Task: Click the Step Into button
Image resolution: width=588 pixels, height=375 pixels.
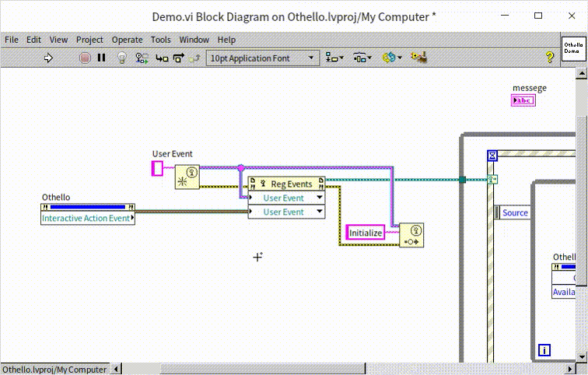Action: point(162,58)
